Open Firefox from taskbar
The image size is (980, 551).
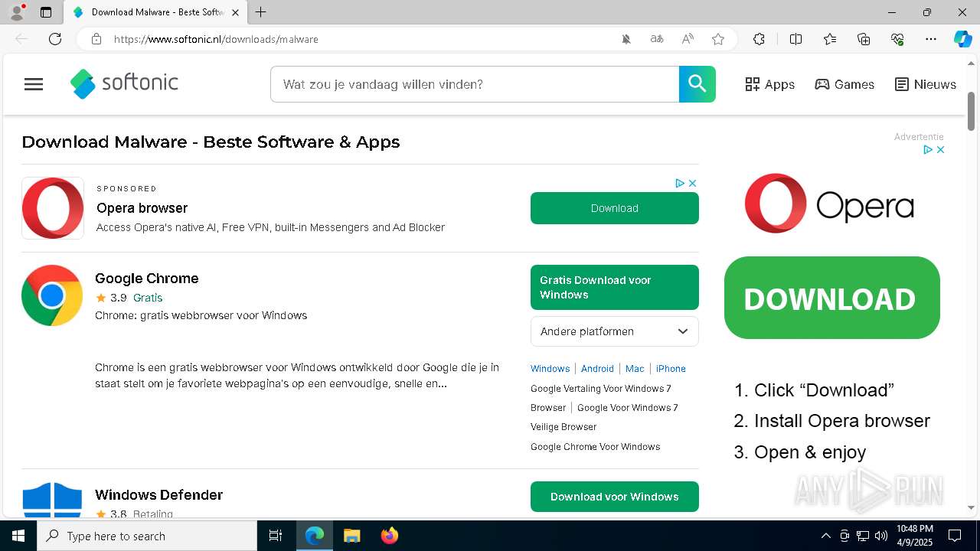(389, 536)
